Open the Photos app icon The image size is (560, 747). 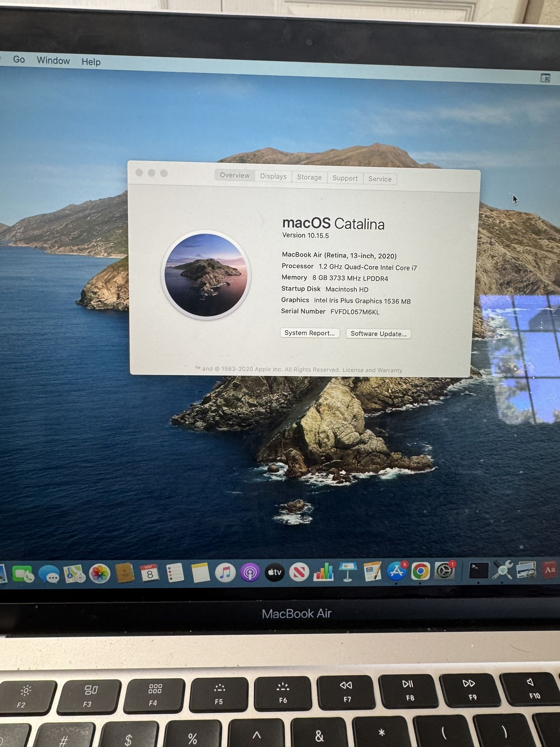point(100,574)
